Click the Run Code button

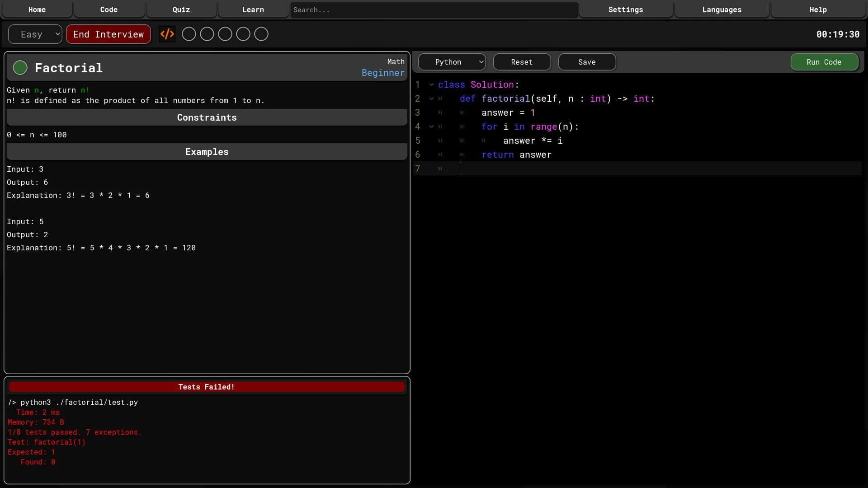(824, 62)
